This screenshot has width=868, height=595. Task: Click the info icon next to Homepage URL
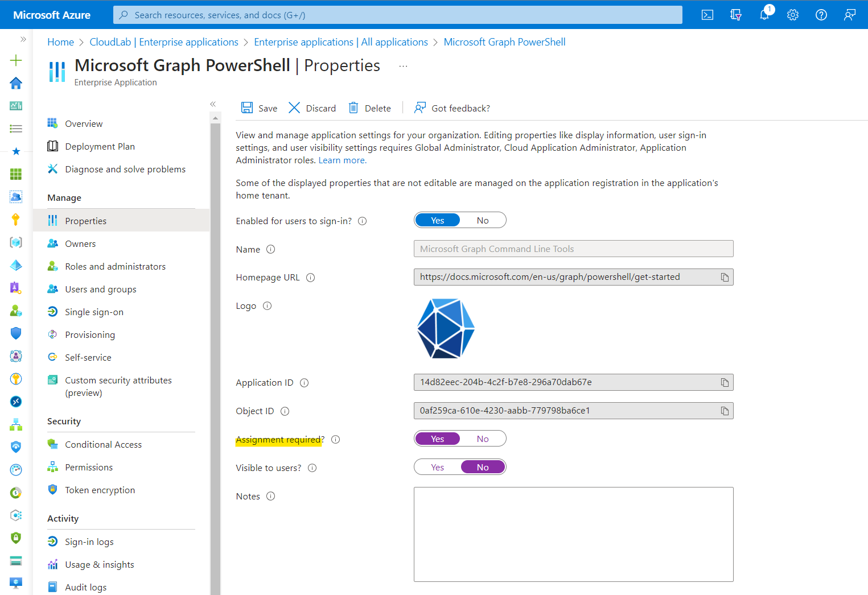[310, 278]
